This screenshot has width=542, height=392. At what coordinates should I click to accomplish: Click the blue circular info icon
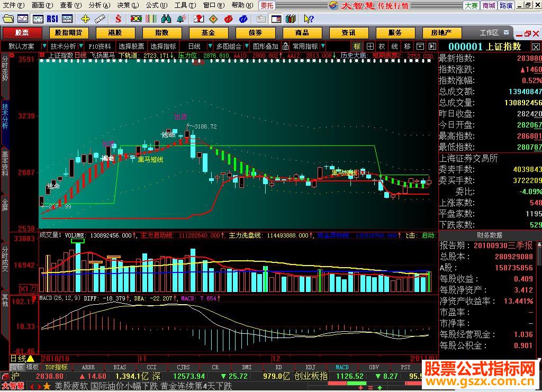243,19
